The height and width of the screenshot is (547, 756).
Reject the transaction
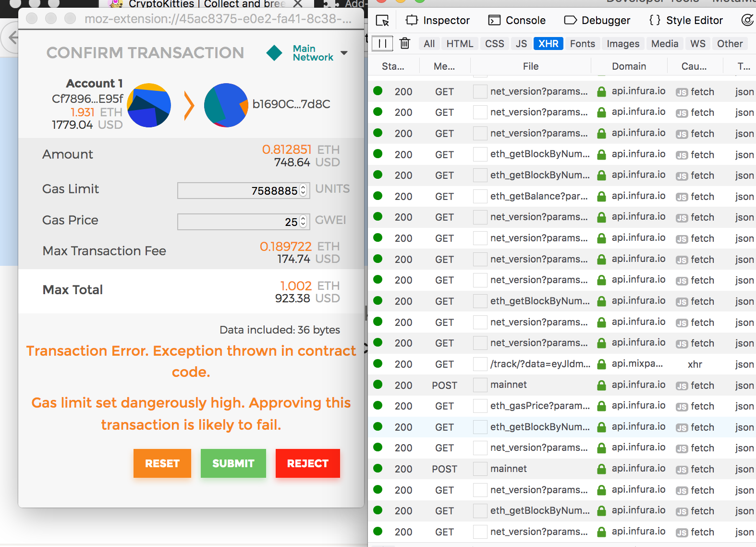point(308,463)
